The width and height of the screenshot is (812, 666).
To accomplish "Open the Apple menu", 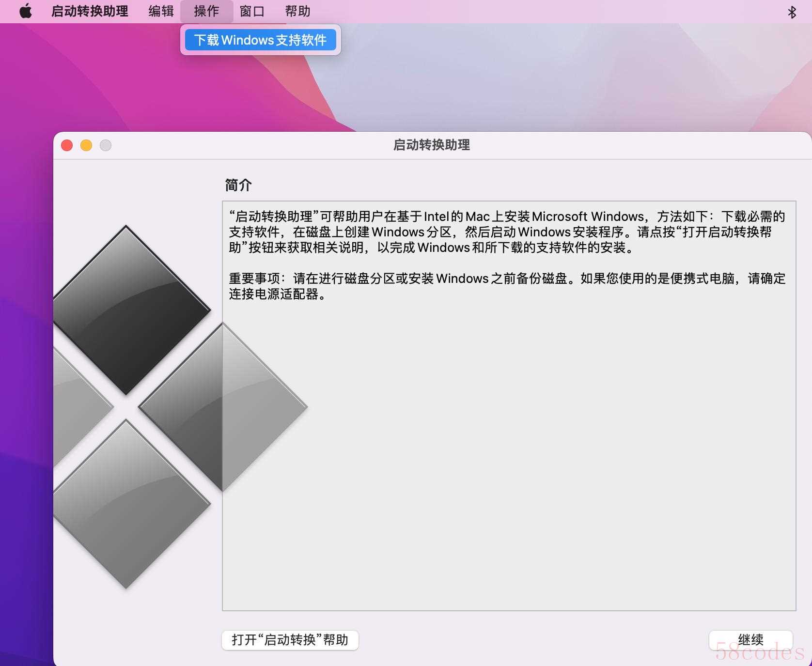I will click(x=26, y=11).
